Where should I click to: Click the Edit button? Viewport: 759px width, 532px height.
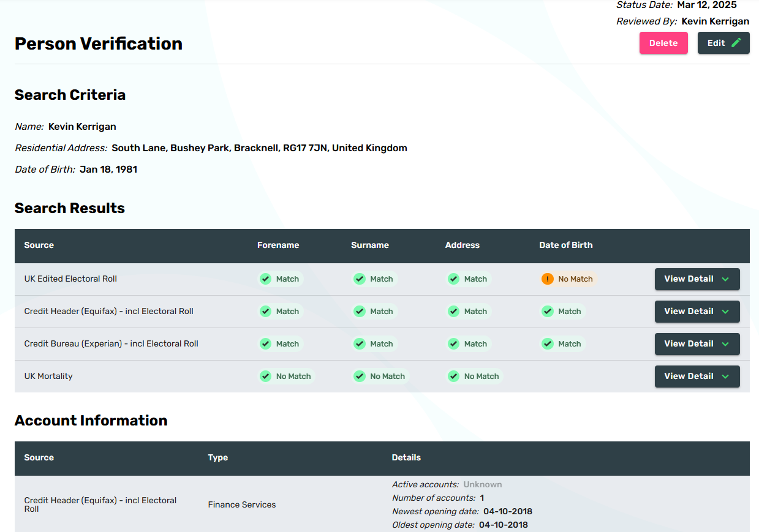(723, 43)
